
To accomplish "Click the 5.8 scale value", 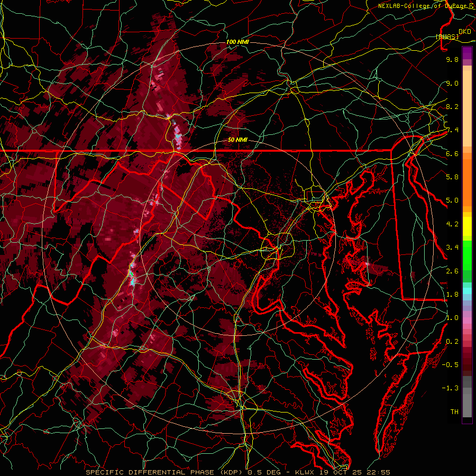I will [x=452, y=177].
